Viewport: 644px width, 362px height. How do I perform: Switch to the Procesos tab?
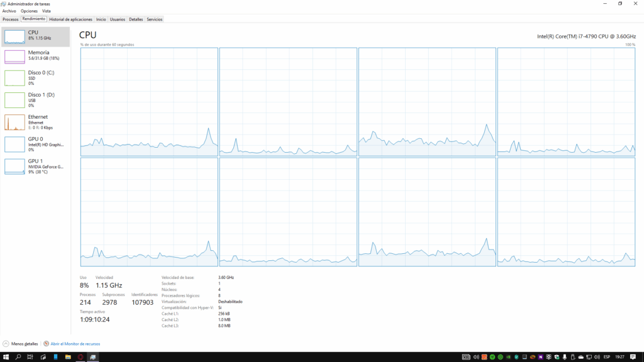[x=11, y=19]
